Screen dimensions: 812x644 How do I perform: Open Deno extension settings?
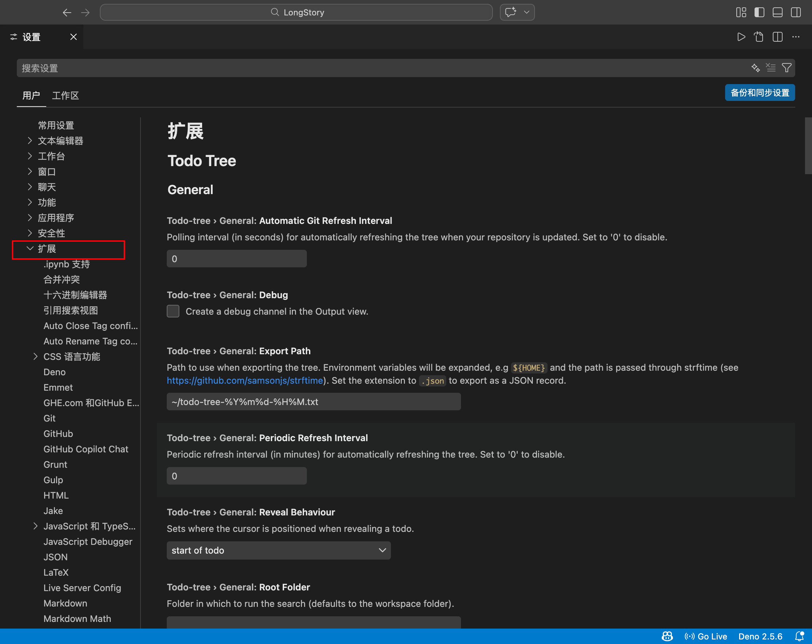tap(55, 372)
